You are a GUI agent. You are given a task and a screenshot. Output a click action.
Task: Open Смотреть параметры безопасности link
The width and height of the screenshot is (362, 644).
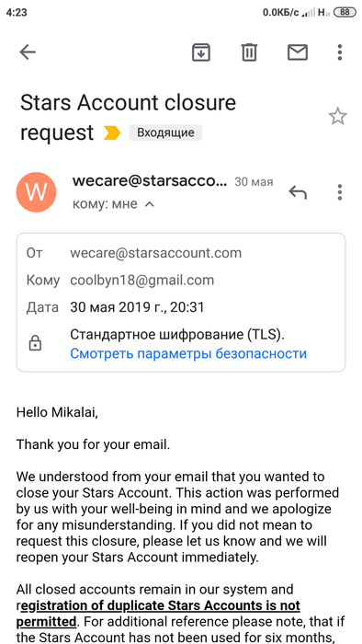click(188, 353)
